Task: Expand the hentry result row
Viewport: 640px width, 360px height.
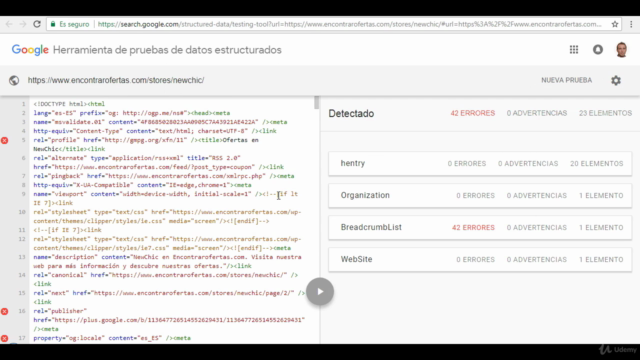Action: pyautogui.click(x=480, y=164)
